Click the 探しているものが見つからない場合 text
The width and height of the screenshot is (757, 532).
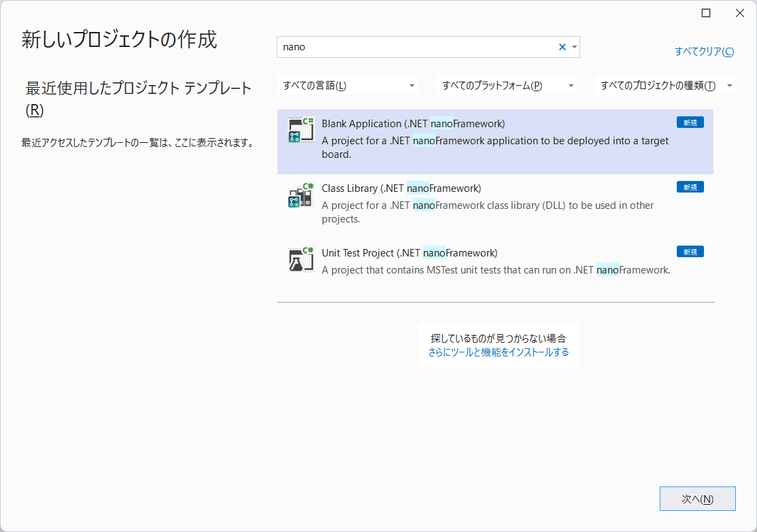[499, 338]
